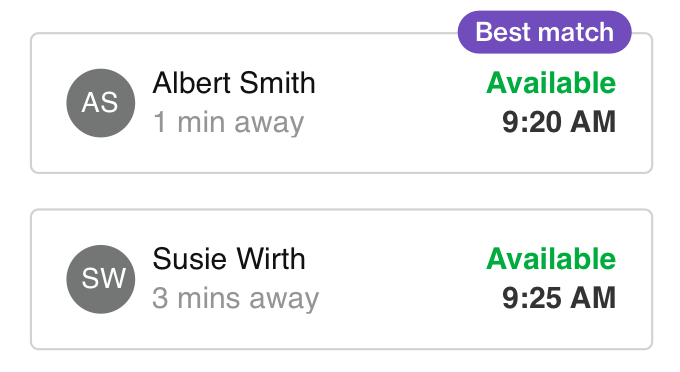Image resolution: width=680 pixels, height=372 pixels.
Task: Click Albert Smith's Available status
Action: [x=551, y=82]
